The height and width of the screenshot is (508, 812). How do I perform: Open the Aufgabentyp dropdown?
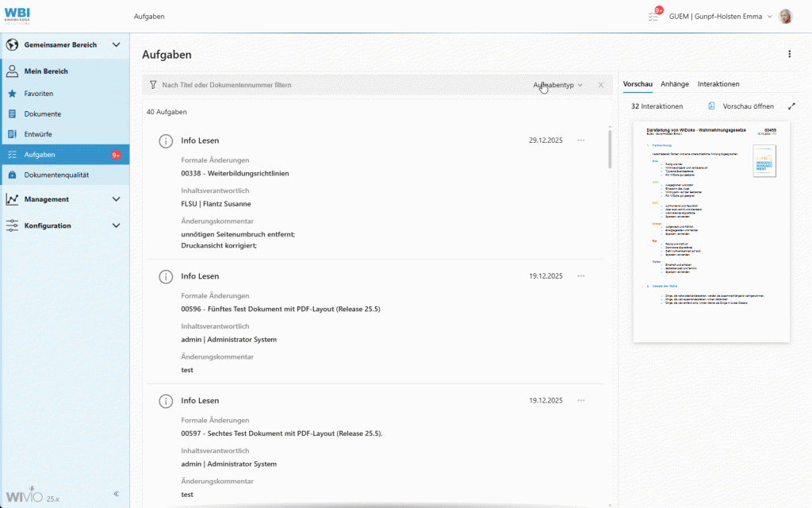point(557,84)
